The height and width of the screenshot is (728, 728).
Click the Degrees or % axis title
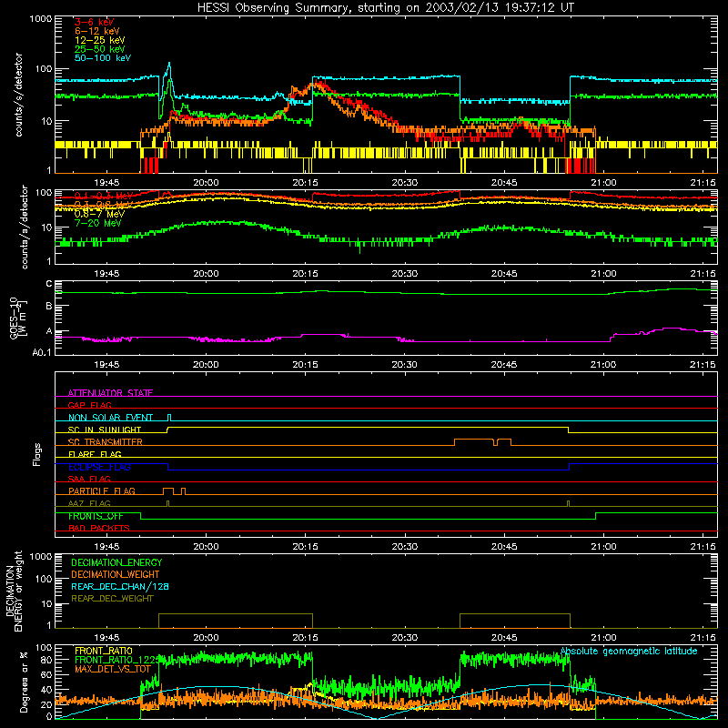24,682
